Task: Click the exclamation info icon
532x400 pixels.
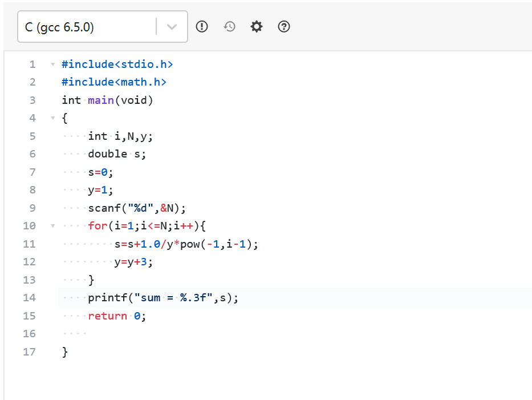Action: click(202, 26)
